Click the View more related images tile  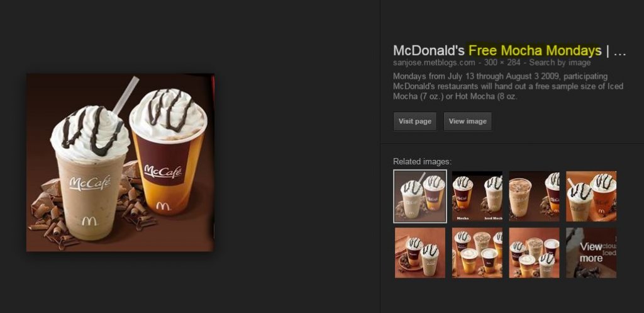(591, 253)
